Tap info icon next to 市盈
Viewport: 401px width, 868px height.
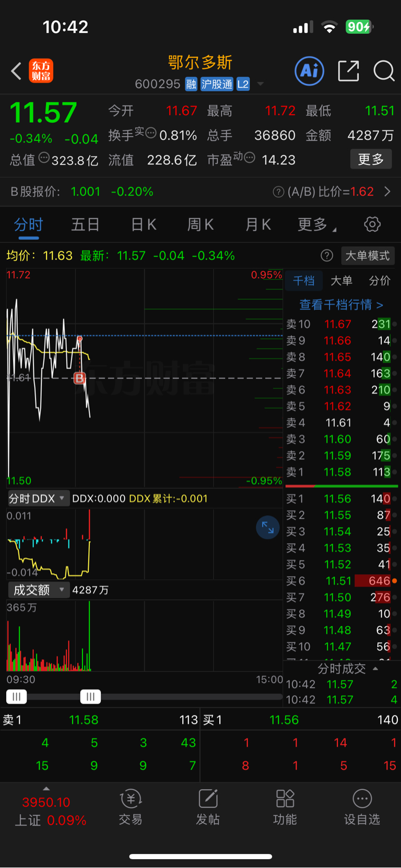[250, 157]
